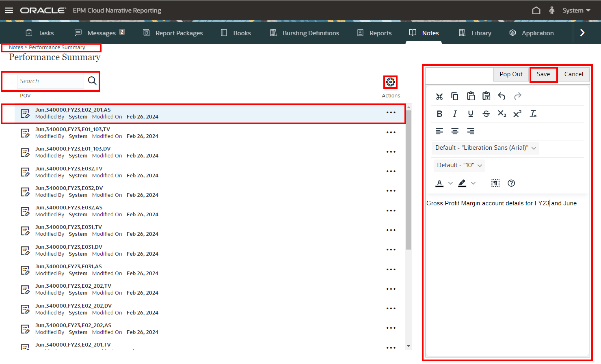Click the search magnifier icon

(92, 81)
